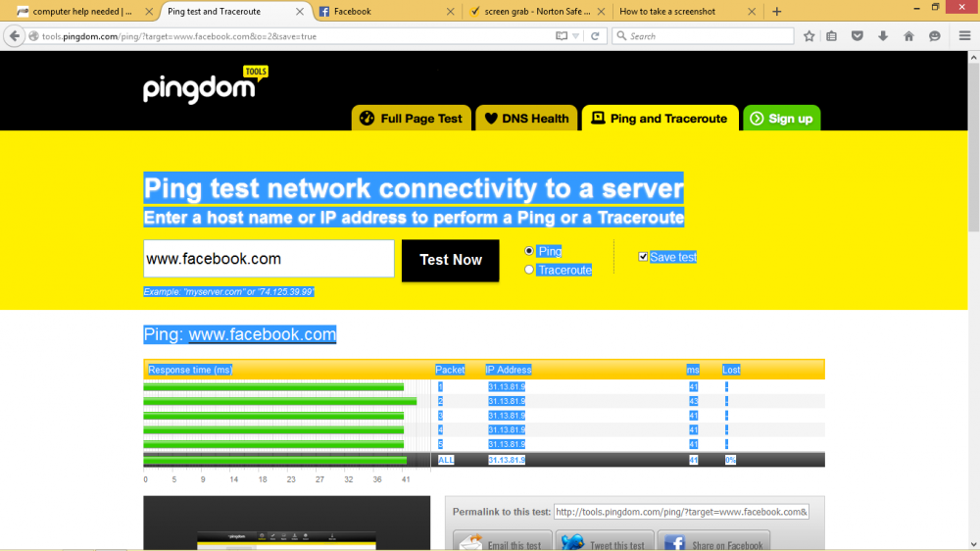This screenshot has height=551, width=980.
Task: Close the Facebook tab
Action: click(x=451, y=11)
